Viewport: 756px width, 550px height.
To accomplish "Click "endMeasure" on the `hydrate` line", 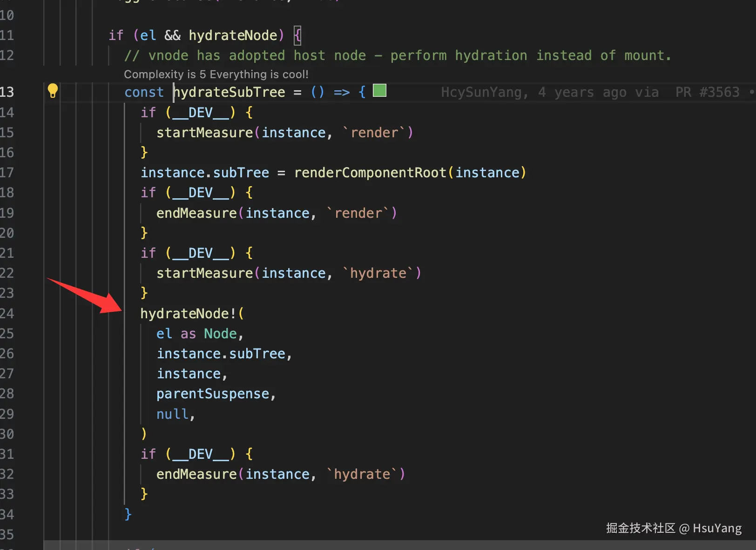I will click(x=196, y=474).
